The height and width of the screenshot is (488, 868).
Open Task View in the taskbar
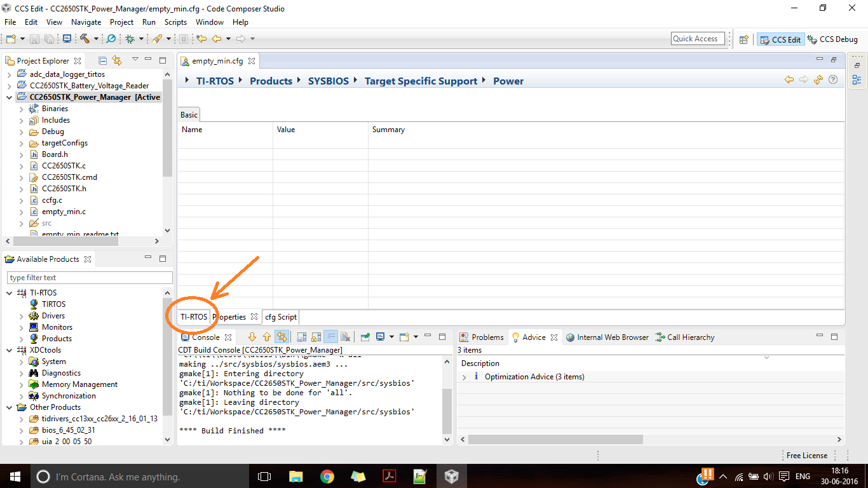[x=264, y=477]
